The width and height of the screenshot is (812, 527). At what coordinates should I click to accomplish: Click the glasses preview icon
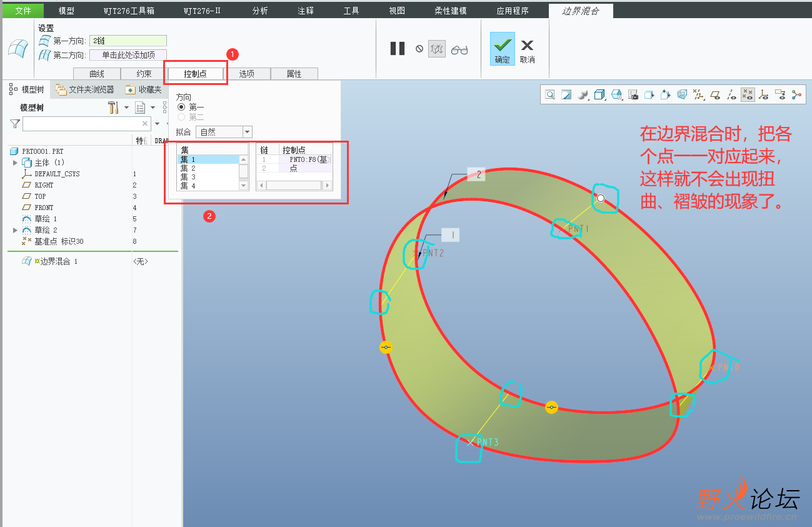pyautogui.click(x=459, y=49)
